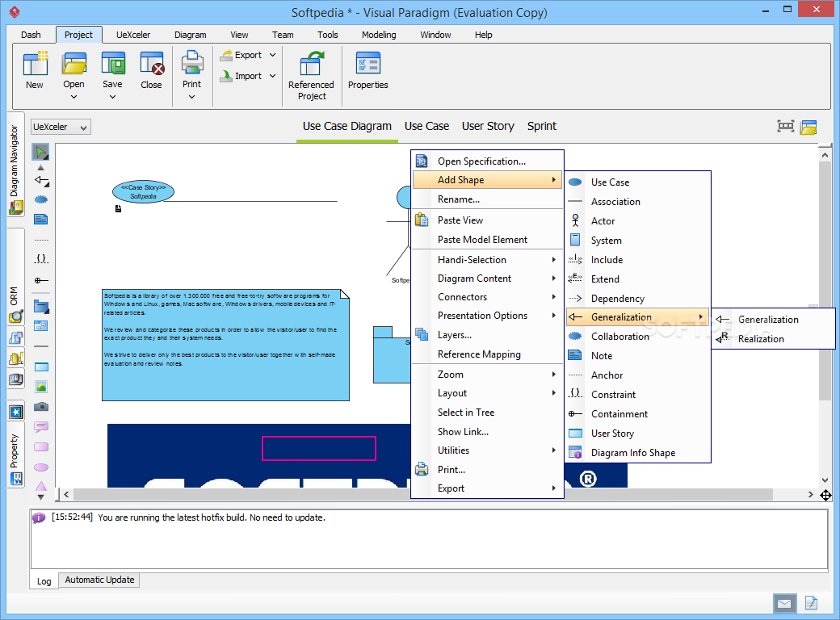This screenshot has height=620, width=840.
Task: Click the Print icon in ribbon
Action: coord(191,63)
